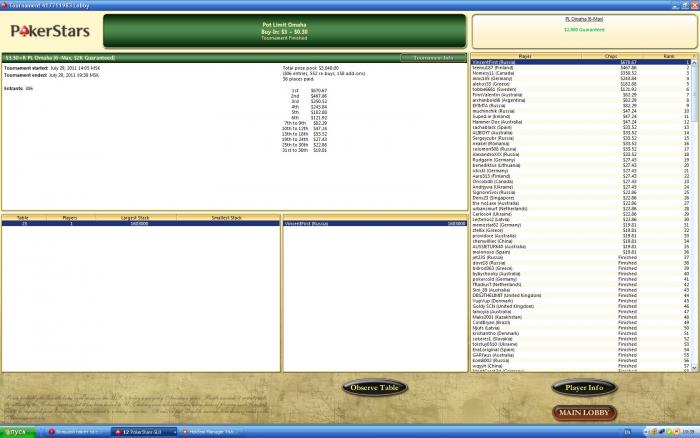
Task: Click the PokerStars logo
Action: (50, 31)
